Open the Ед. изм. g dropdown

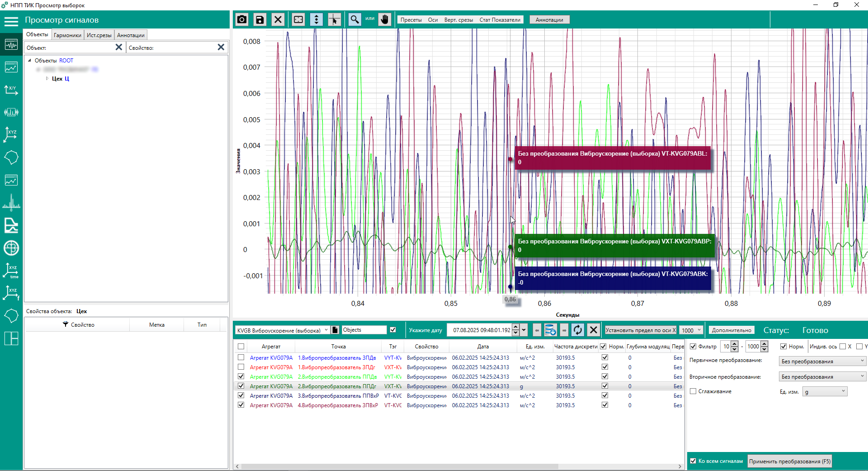[x=825, y=392]
